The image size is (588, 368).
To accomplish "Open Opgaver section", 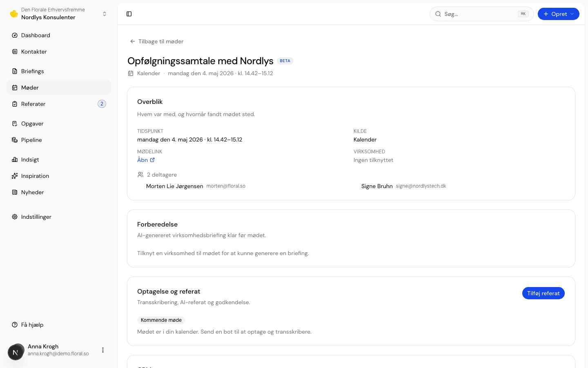I will pyautogui.click(x=59, y=123).
